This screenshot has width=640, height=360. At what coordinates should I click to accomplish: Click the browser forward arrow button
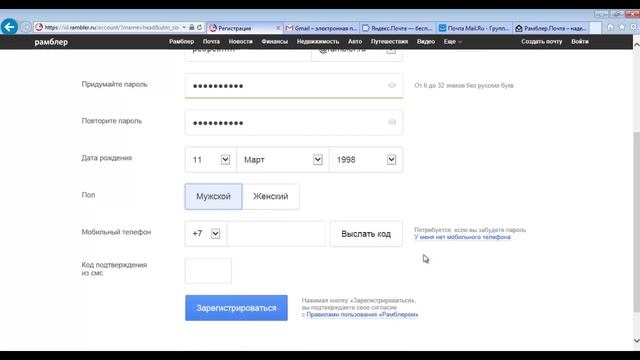pos(26,27)
